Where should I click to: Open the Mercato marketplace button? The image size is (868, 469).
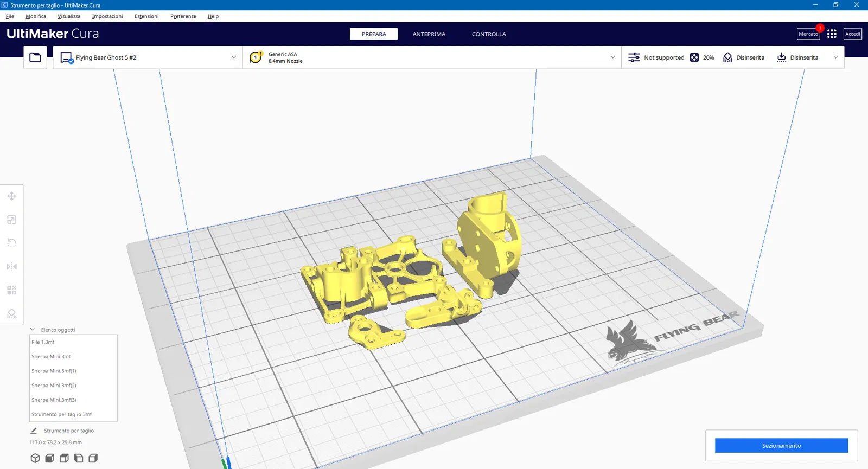pyautogui.click(x=808, y=34)
